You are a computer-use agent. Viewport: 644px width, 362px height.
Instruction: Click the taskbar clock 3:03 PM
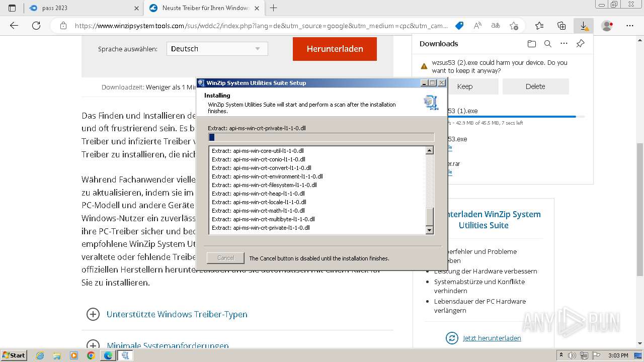tap(618, 355)
